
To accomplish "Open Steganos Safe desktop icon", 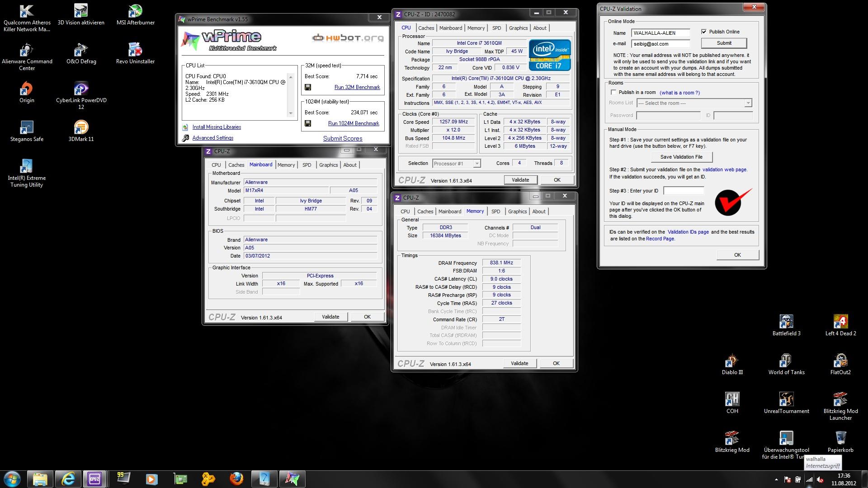I will (27, 131).
